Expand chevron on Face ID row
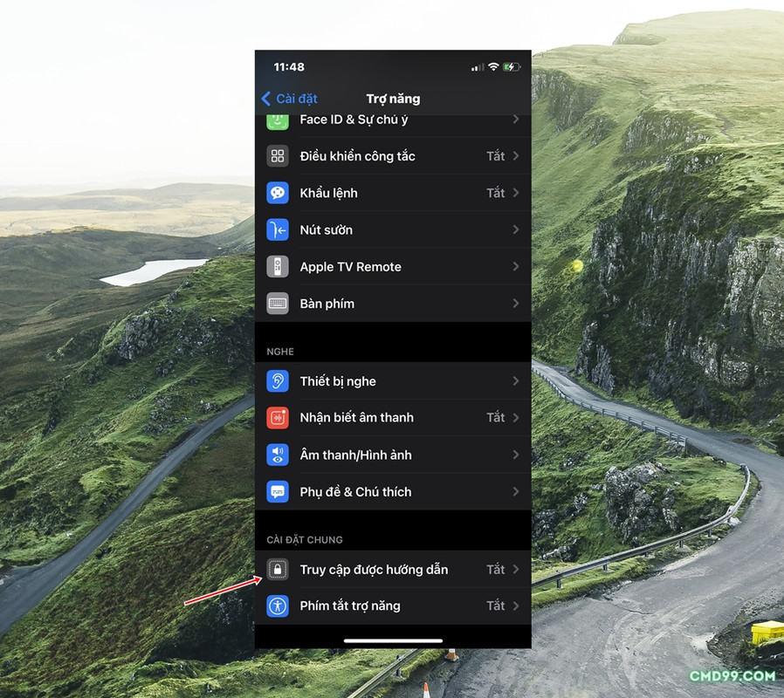Image resolution: width=784 pixels, height=698 pixels. [x=516, y=119]
